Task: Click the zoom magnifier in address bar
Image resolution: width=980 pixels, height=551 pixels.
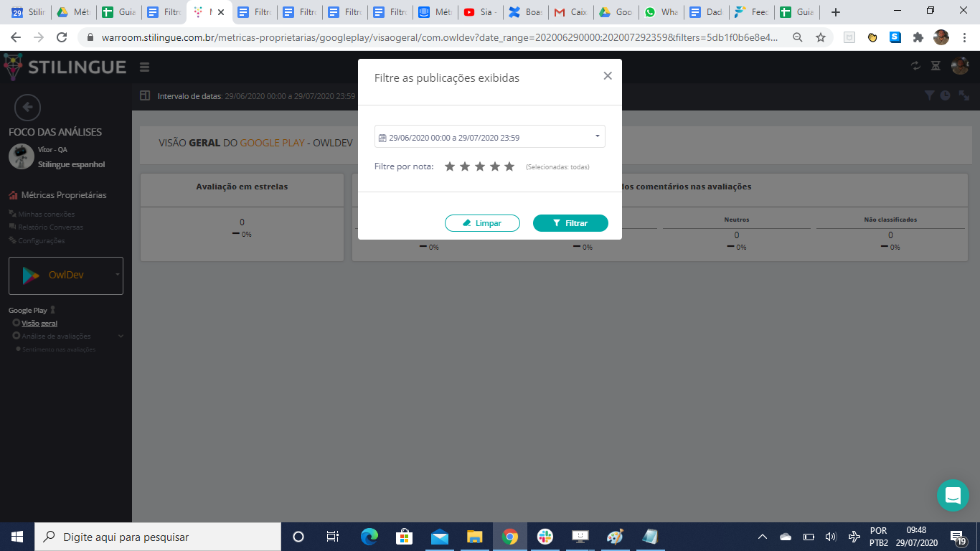Action: (x=798, y=37)
